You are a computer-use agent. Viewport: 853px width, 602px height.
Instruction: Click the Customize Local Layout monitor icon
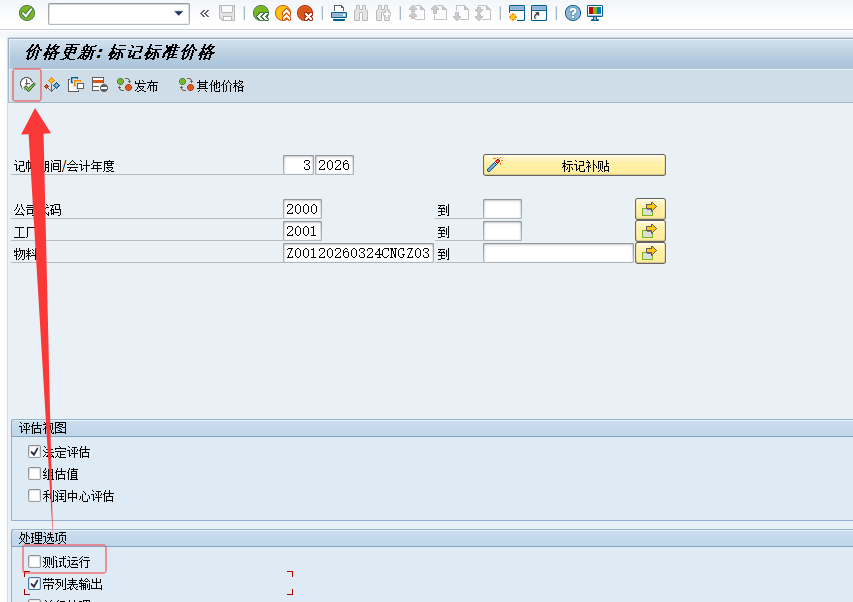tap(595, 13)
